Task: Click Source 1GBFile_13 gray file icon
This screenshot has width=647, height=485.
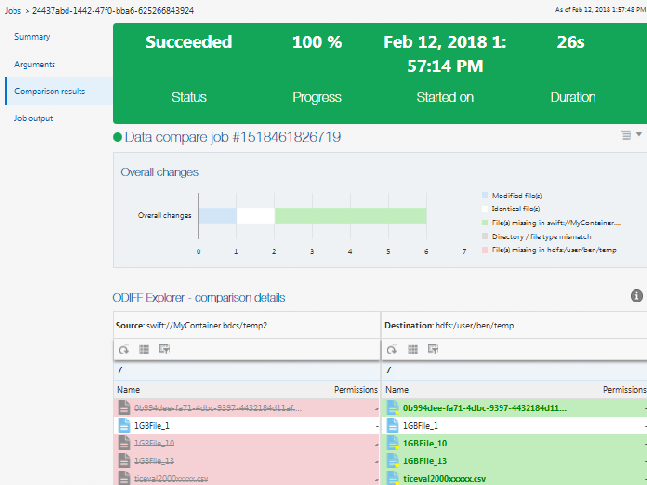Action: [x=124, y=461]
